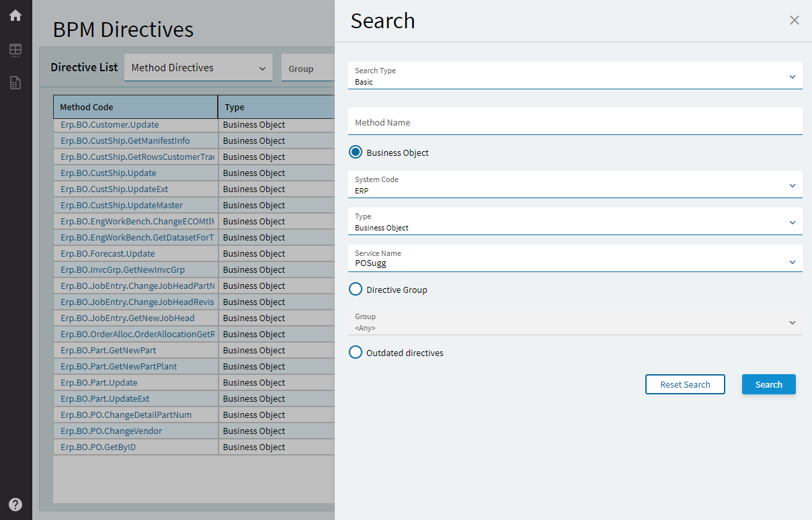Image resolution: width=812 pixels, height=520 pixels.
Task: Open Erp.BO.Part.GetNewPart directive
Action: [108, 351]
